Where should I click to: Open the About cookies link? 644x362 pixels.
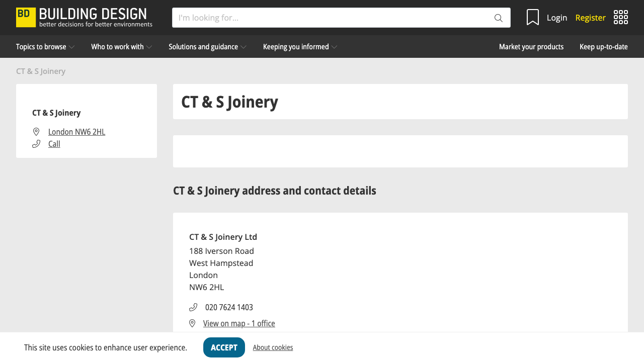(273, 347)
